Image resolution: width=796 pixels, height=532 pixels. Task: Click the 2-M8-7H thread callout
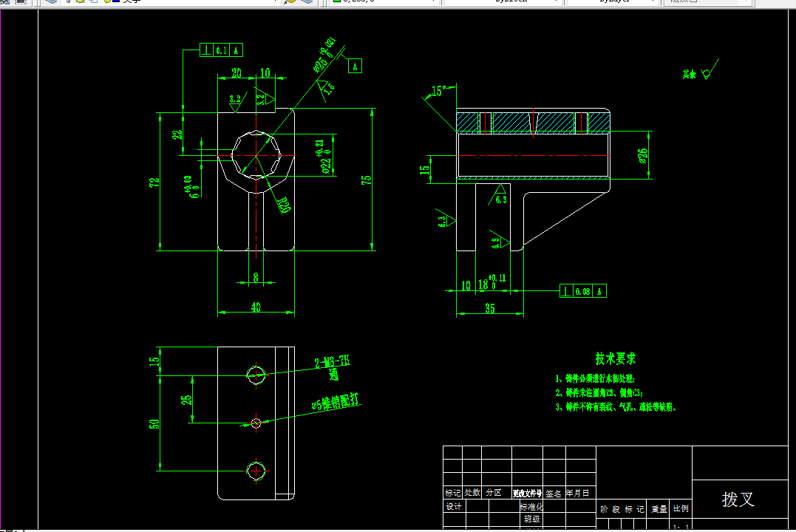point(332,362)
